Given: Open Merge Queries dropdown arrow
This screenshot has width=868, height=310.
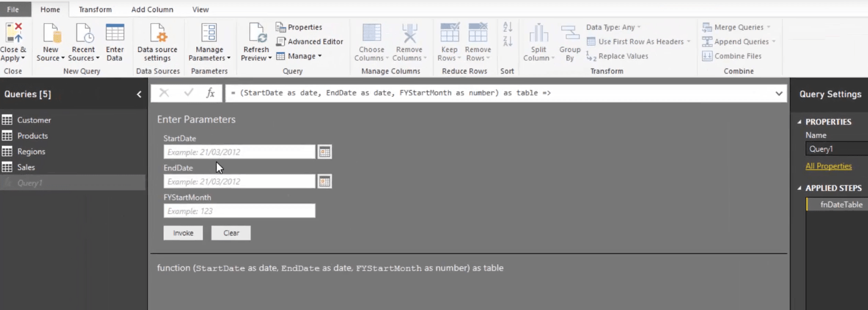Looking at the screenshot, I should pos(768,28).
